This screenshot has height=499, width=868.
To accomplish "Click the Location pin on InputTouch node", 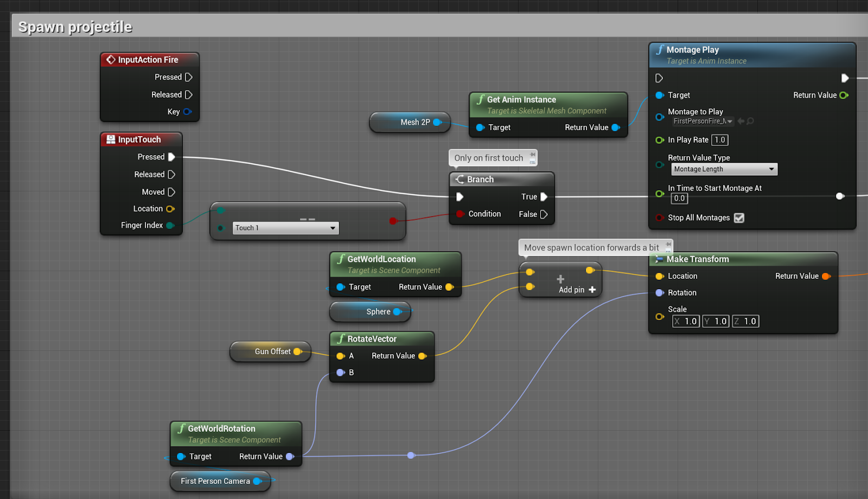I will 170,209.
